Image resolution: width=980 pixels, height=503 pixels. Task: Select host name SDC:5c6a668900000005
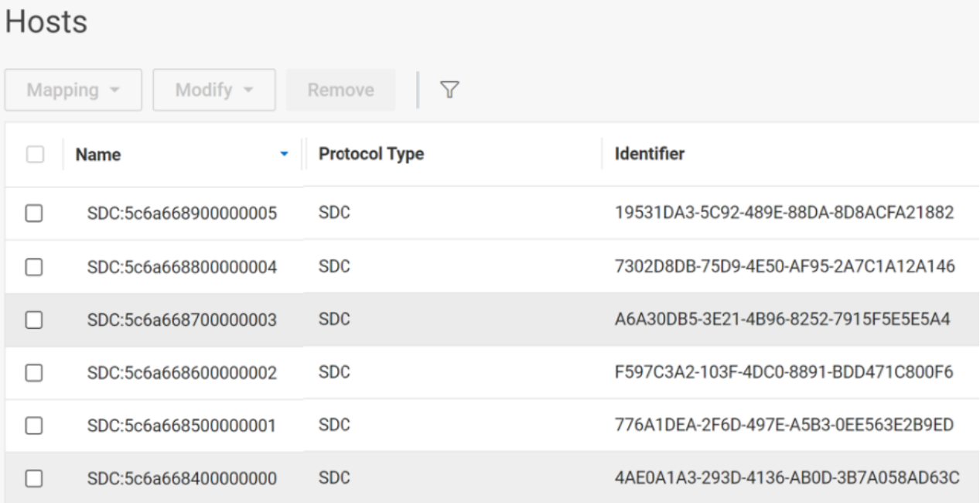click(x=183, y=214)
